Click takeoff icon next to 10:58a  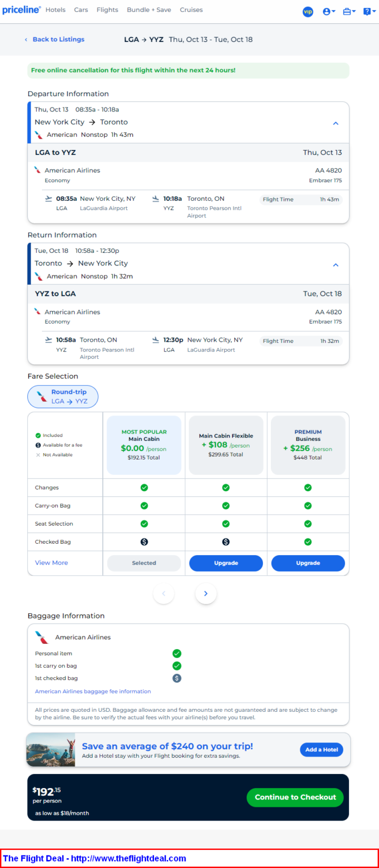[x=49, y=340]
